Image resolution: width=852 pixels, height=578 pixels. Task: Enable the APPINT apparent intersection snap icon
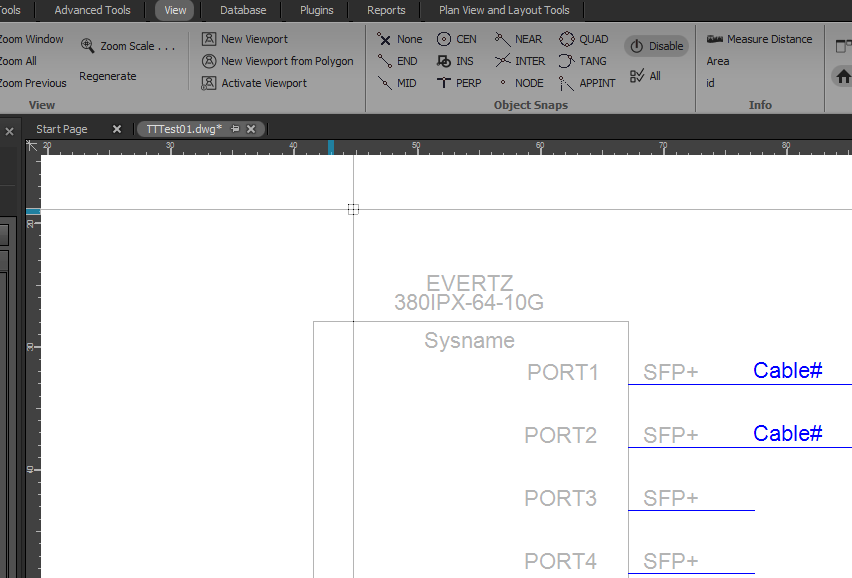click(x=567, y=83)
